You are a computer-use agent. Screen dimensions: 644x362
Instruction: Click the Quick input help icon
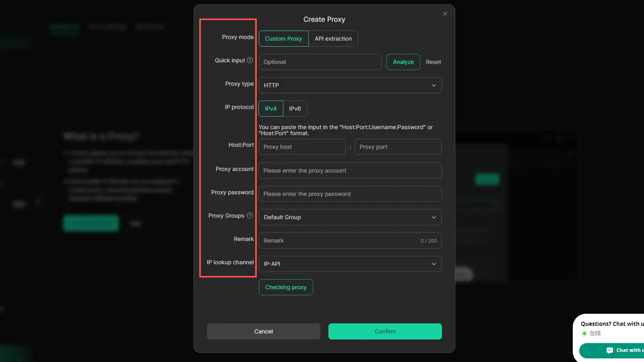tap(250, 60)
